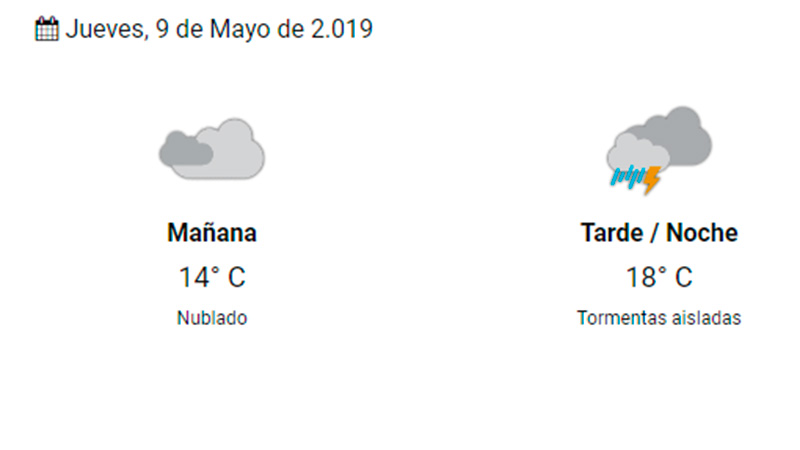Screen dimensions: 800x450
Task: Click the cloudy weather icon above Mañana
Action: click(212, 149)
